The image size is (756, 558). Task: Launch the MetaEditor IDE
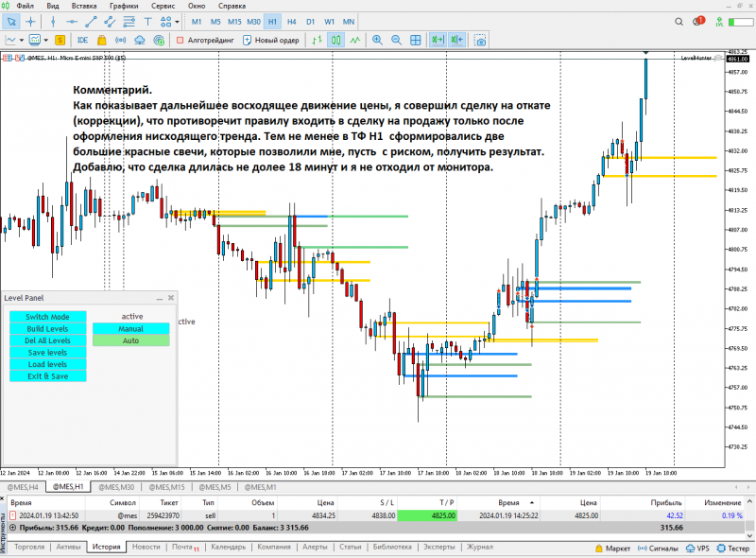82,40
